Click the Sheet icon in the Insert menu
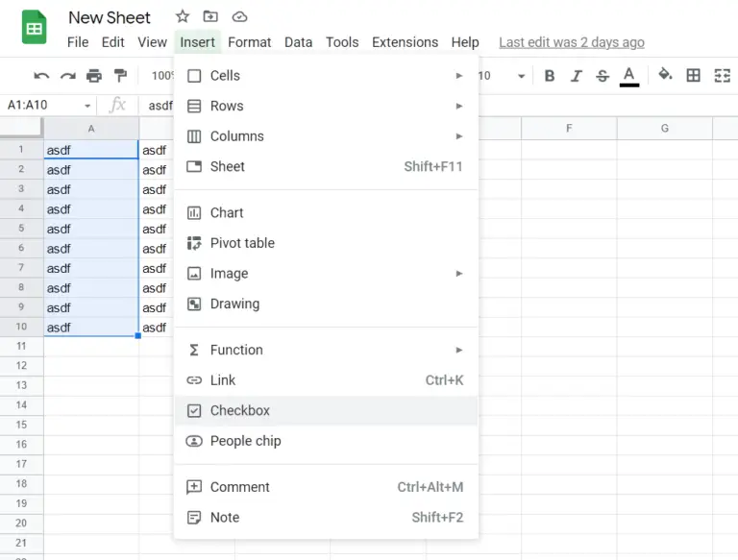This screenshot has width=738, height=560. [x=194, y=166]
